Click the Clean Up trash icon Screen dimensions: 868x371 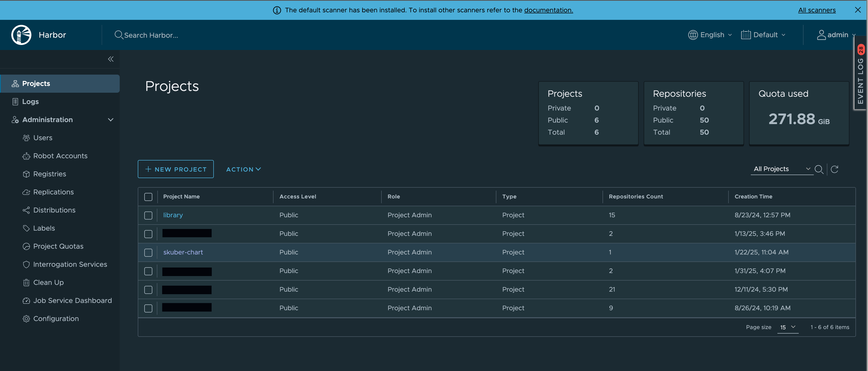tap(26, 283)
